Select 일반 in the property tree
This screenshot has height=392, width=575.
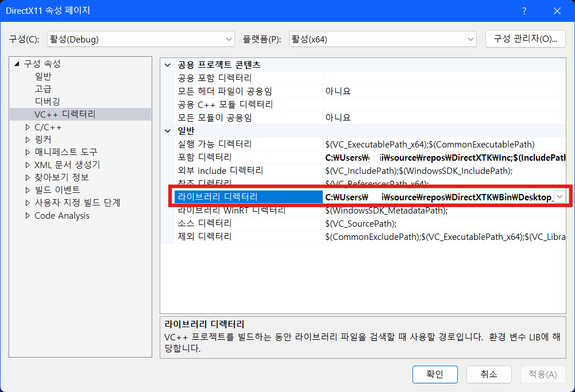(43, 76)
